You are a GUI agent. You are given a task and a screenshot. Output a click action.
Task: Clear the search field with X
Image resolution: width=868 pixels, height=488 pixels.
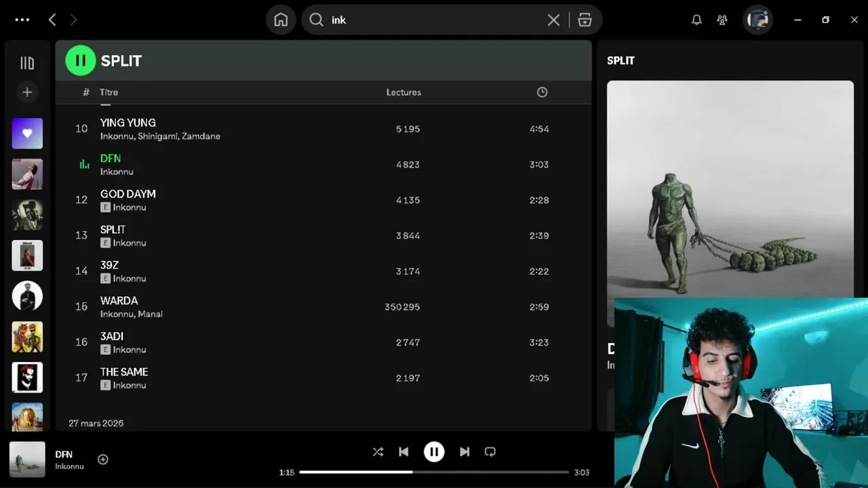pyautogui.click(x=553, y=20)
